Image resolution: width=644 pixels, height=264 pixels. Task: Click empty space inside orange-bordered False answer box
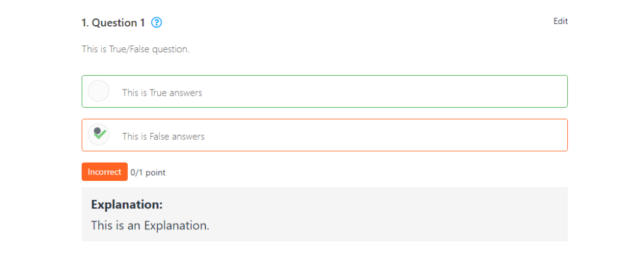tap(377, 135)
